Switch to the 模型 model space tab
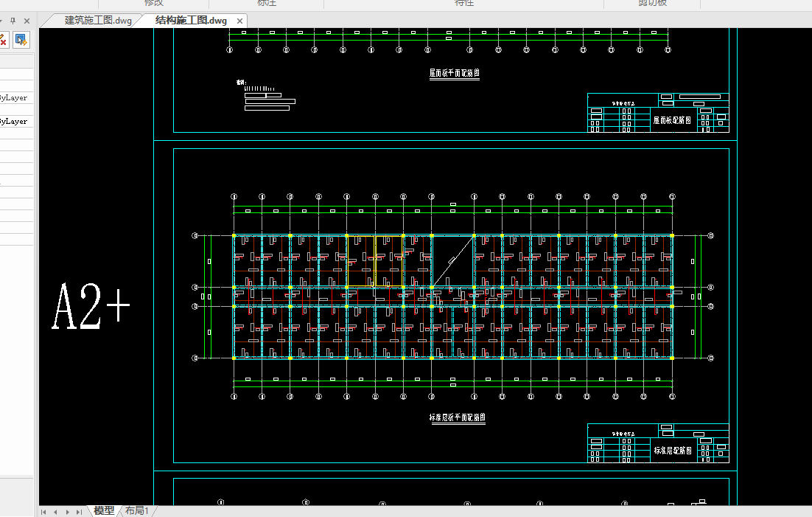The image size is (812, 517). (104, 511)
